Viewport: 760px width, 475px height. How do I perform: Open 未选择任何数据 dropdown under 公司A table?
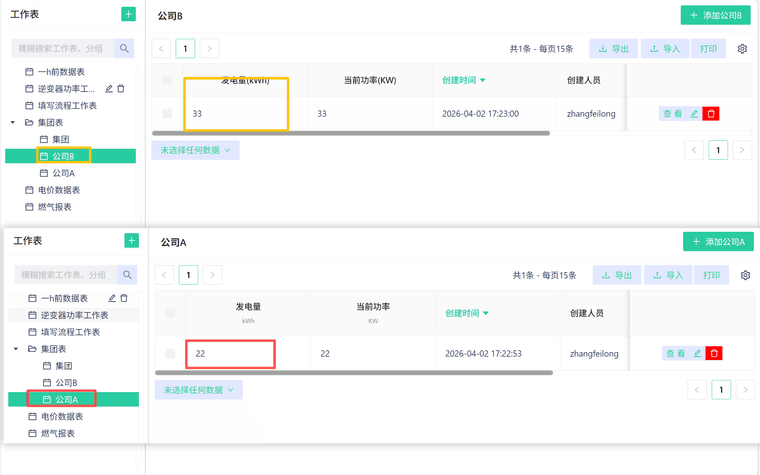[198, 390]
